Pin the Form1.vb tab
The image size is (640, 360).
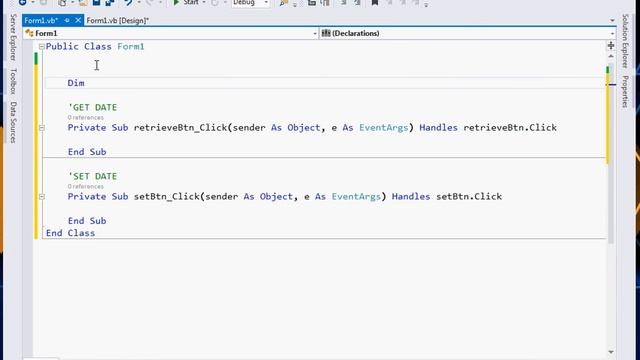[x=67, y=20]
